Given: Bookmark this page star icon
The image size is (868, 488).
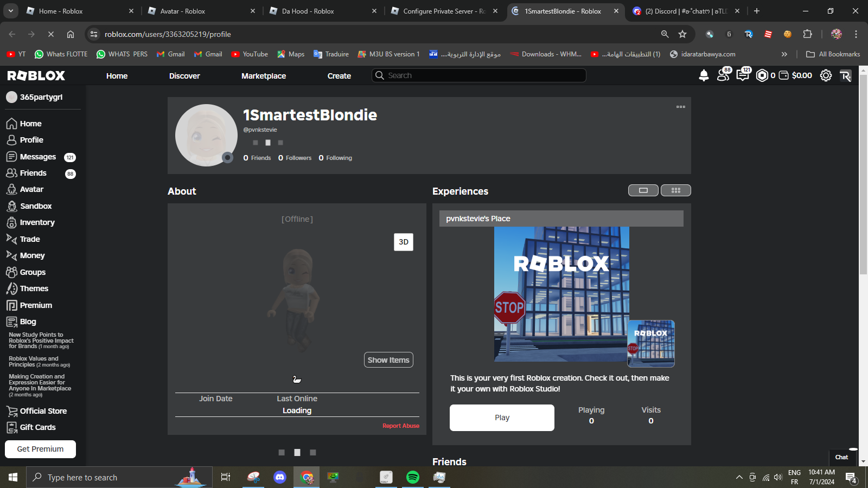Looking at the screenshot, I should 682,34.
